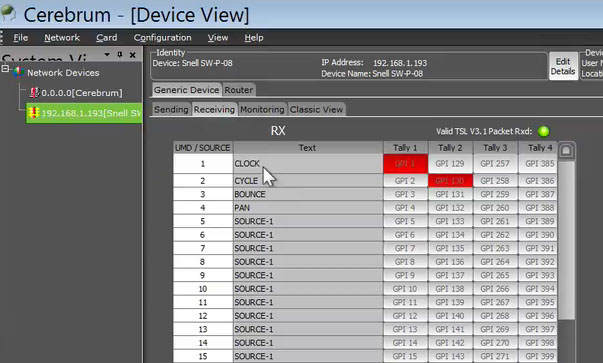Switch to the Receiving tab

point(214,110)
